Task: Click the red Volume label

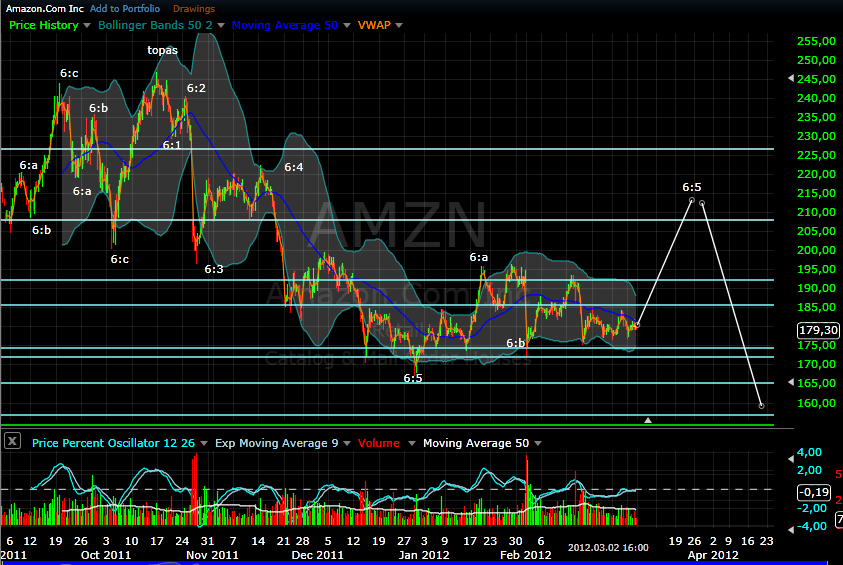Action: point(378,443)
